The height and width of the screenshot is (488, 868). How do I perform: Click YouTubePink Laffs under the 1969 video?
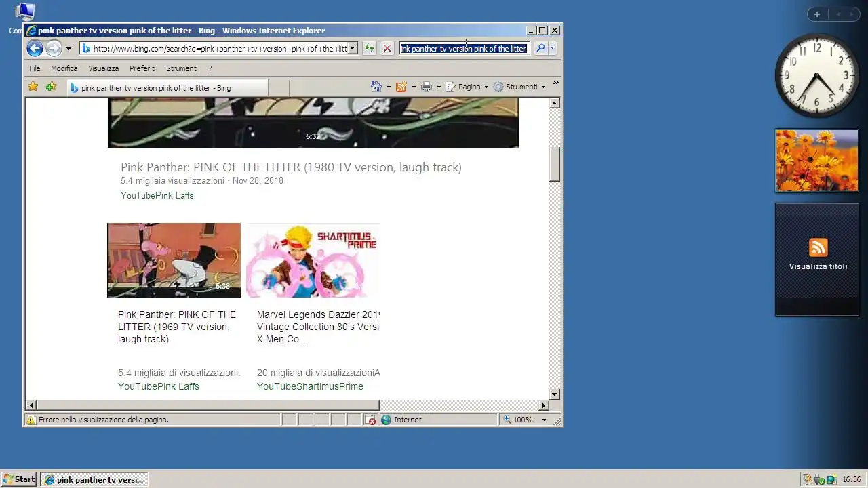159,386
